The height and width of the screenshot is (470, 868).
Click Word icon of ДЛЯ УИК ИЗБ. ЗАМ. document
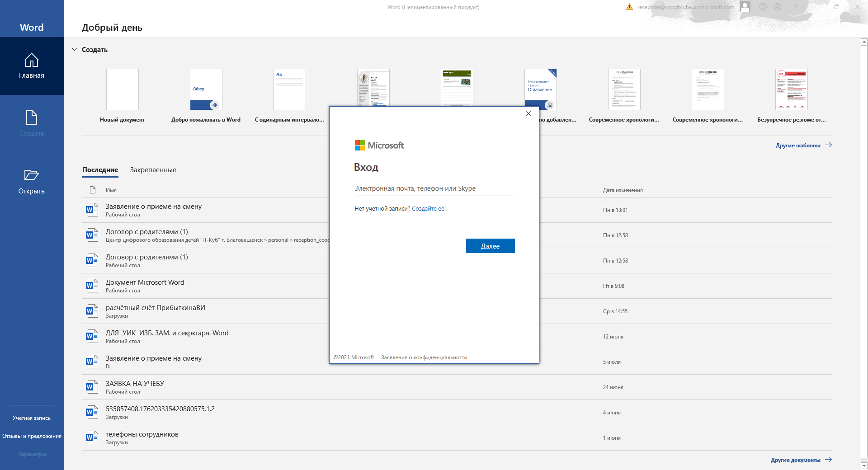coord(92,336)
